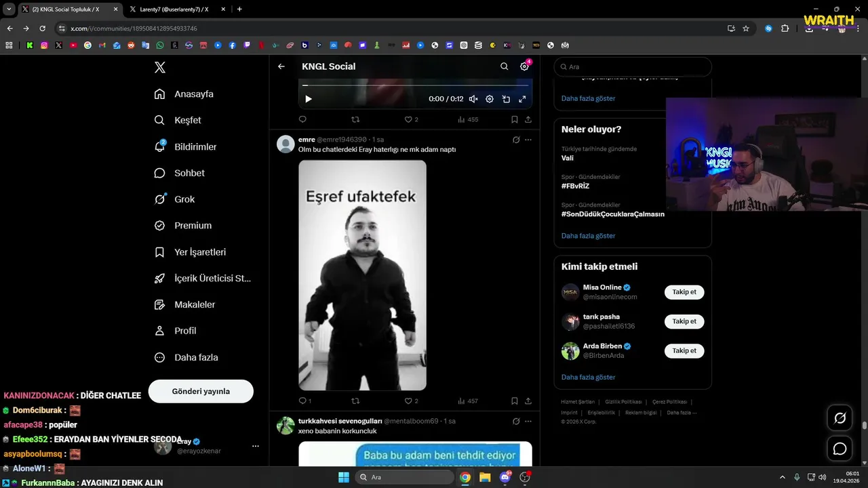Screen dimensions: 868x488
Task: Open File Explorer from taskbar
Action: pos(485,477)
